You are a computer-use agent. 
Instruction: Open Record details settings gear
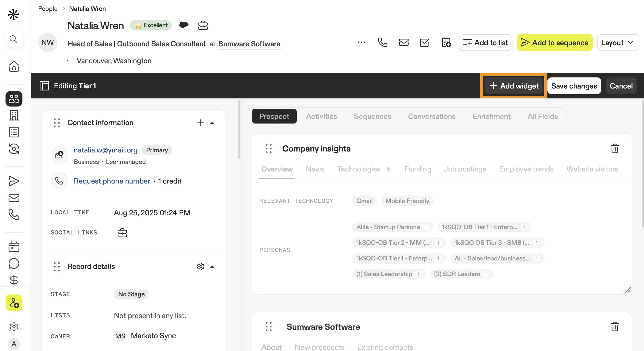click(x=200, y=267)
